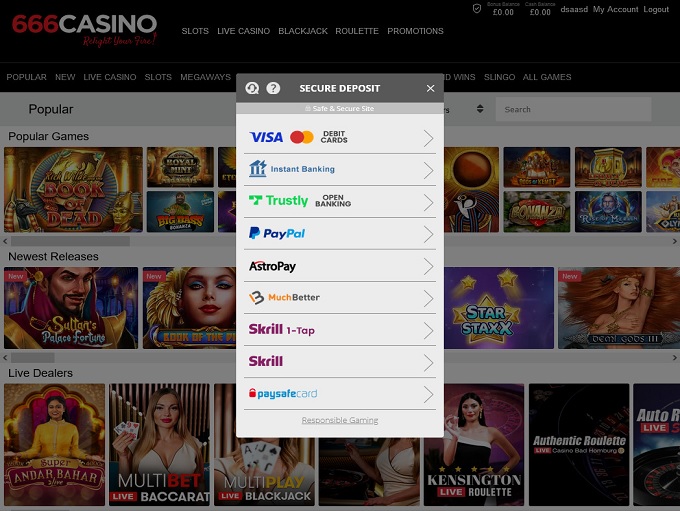This screenshot has height=511, width=680.
Task: Open live chat support icon in deposit dialog
Action: point(252,88)
